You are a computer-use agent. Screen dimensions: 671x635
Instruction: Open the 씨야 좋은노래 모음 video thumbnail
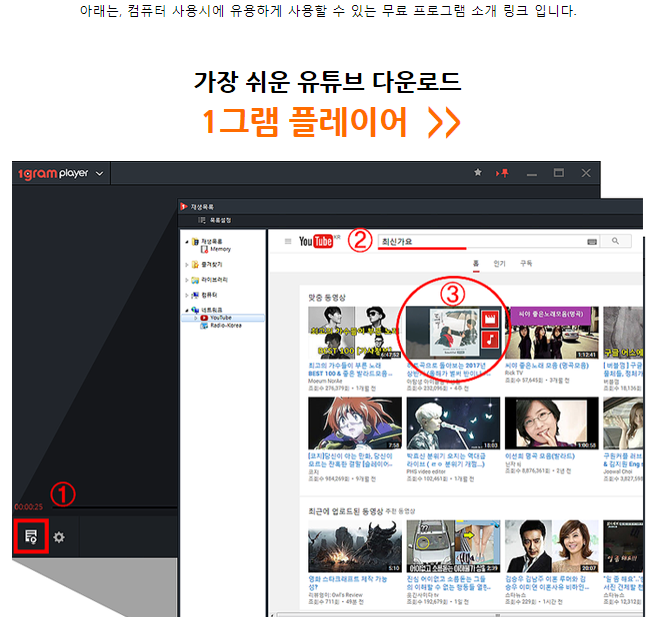pos(551,332)
